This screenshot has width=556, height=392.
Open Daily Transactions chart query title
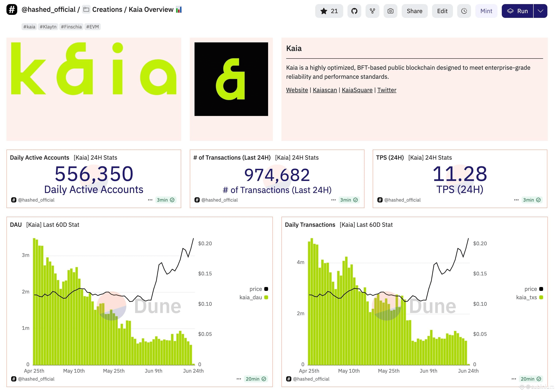click(310, 225)
